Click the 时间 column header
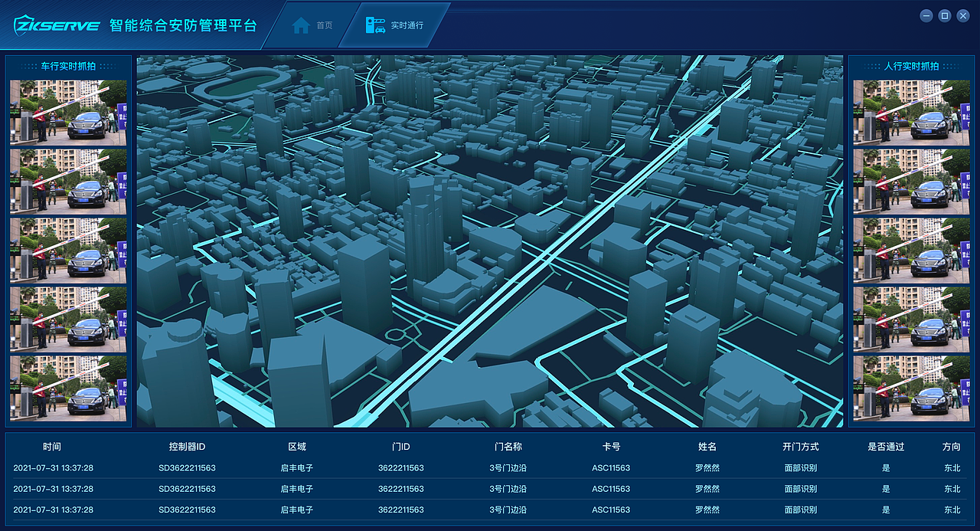Image resolution: width=980 pixels, height=531 pixels. (x=52, y=447)
